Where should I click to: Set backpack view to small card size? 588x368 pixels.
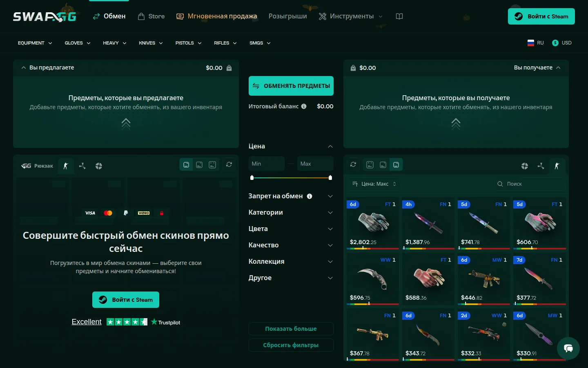click(186, 165)
